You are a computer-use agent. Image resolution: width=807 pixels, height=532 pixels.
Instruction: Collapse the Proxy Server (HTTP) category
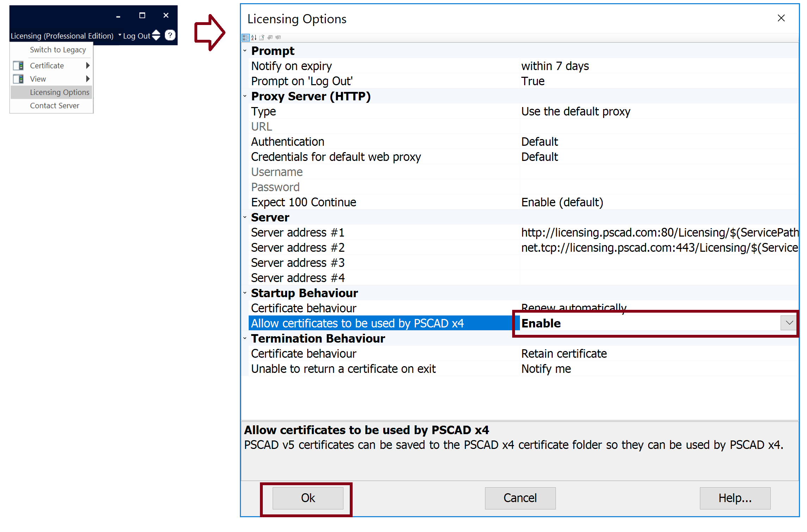(x=245, y=96)
